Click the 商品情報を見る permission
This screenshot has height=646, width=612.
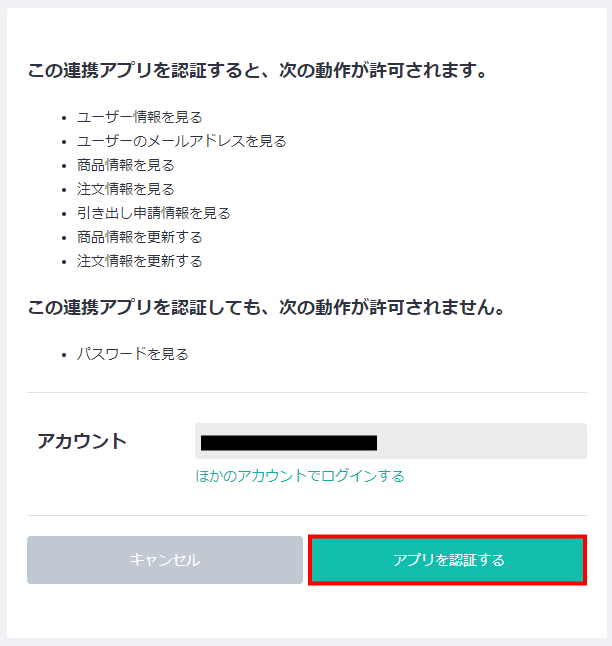tap(126, 165)
